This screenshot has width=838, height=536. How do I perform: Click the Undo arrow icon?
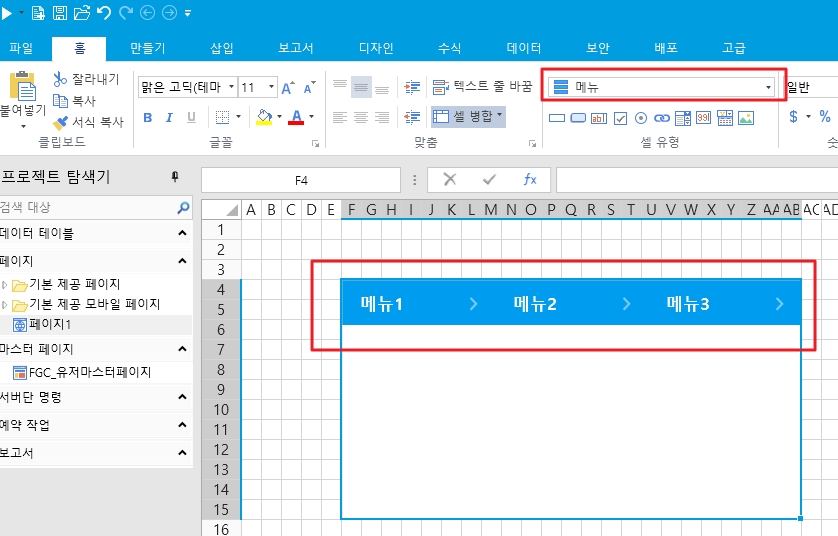coord(104,13)
